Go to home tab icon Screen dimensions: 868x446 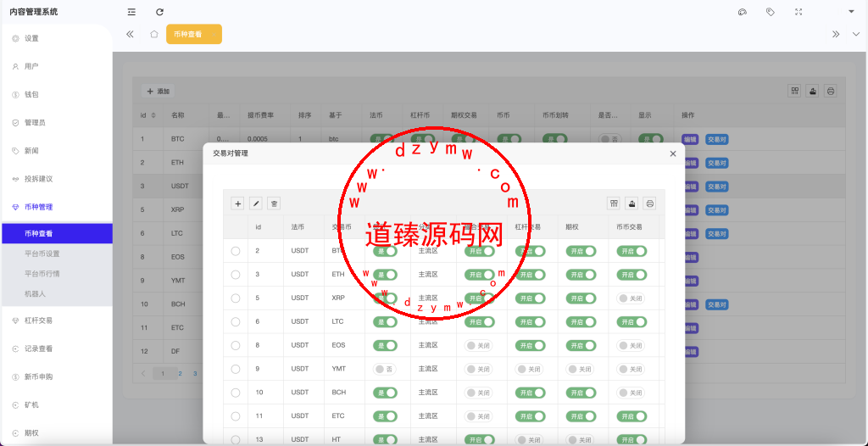pyautogui.click(x=154, y=34)
